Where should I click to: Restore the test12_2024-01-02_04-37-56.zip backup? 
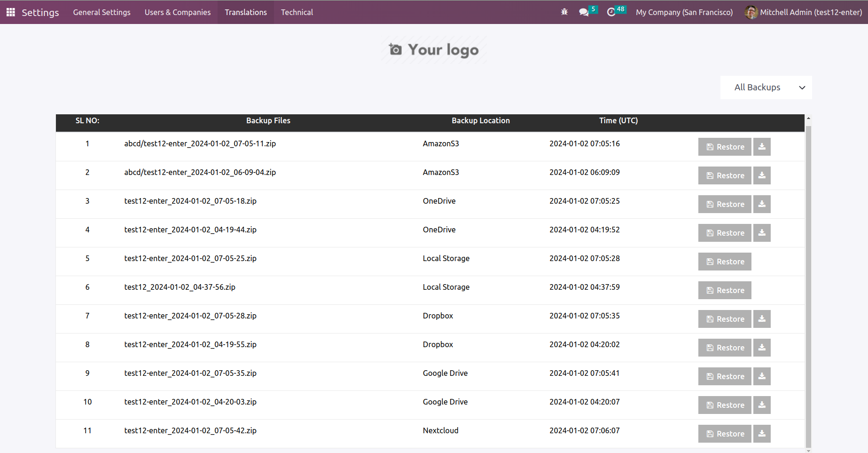[725, 290]
